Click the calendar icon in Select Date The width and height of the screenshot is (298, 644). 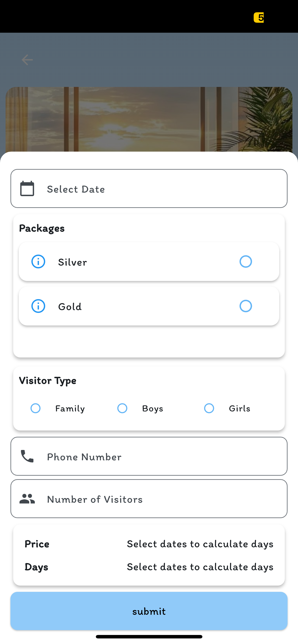[x=27, y=188]
